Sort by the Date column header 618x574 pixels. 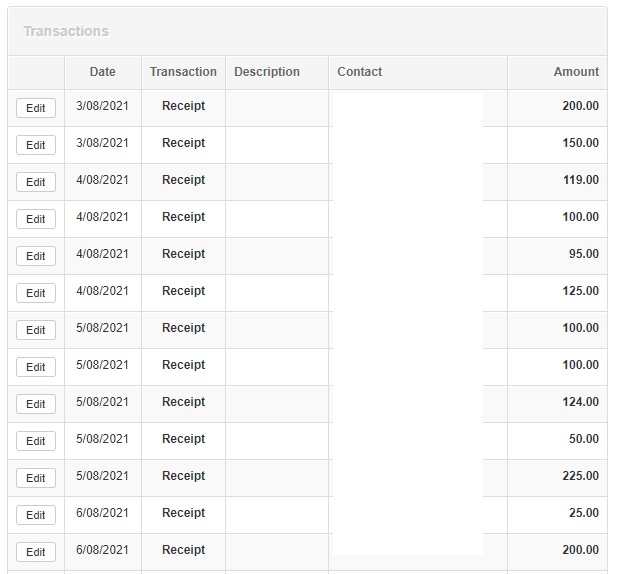[x=102, y=72]
